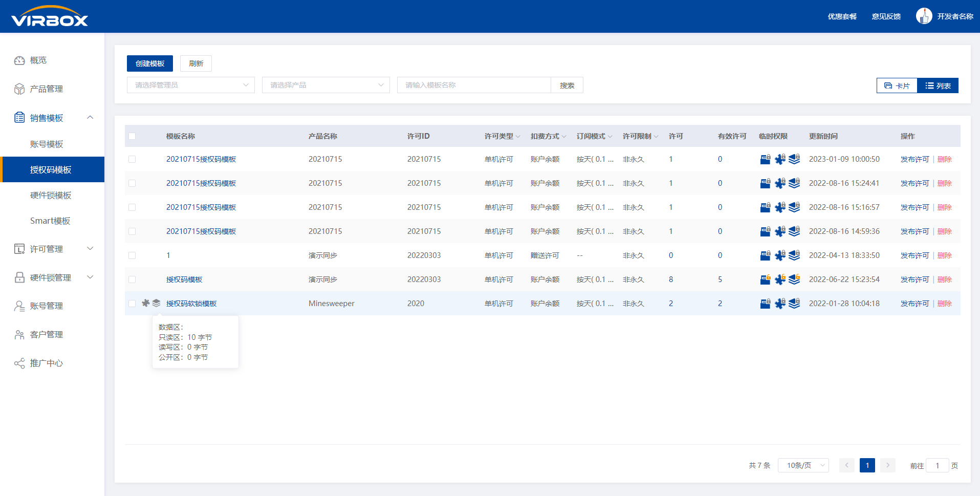Viewport: 980px width, 496px height.
Task: Click gray puzzle icon beside 授权码软锁模板
Action: coord(146,303)
